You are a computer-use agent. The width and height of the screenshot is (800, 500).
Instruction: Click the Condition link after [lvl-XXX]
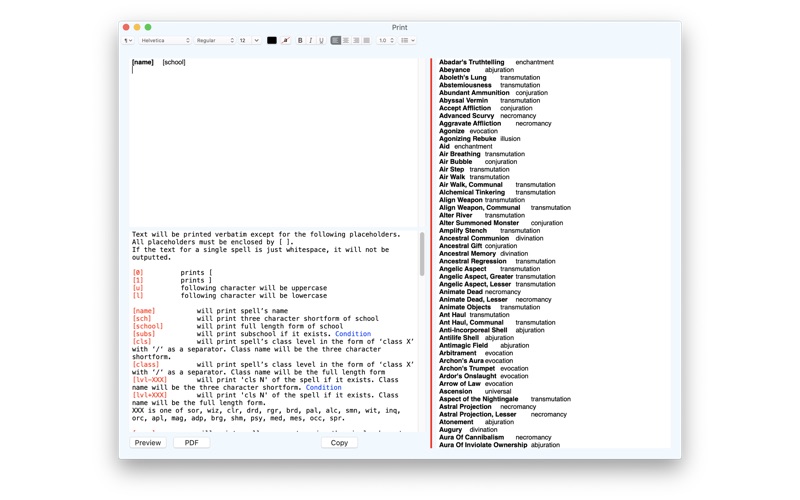coord(323,387)
